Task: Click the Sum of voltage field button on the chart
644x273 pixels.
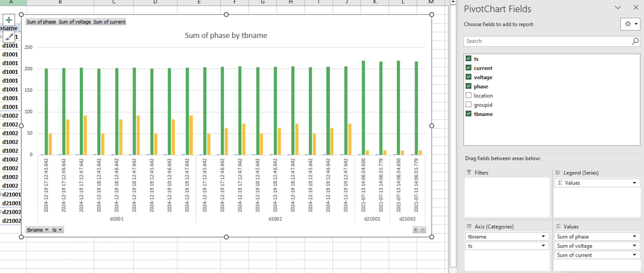Action: 74,22
